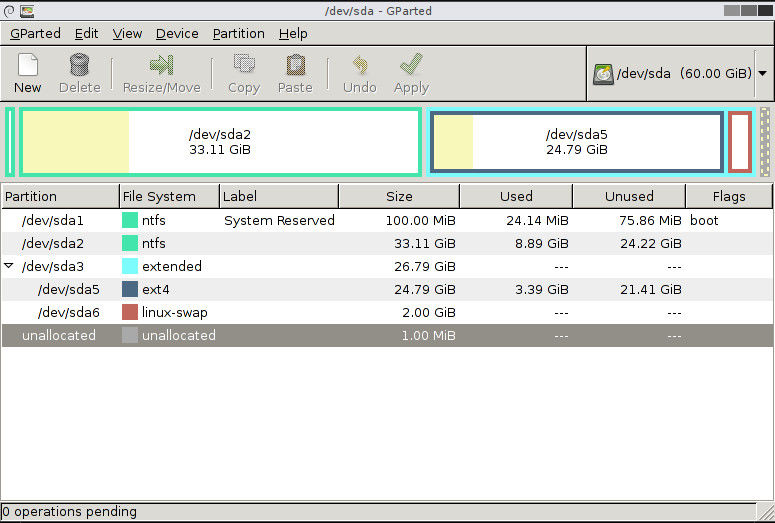Sort by the Partition column header
This screenshot has width=775, height=523.
tap(60, 196)
